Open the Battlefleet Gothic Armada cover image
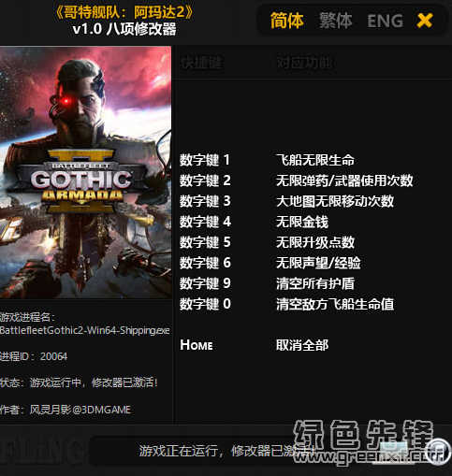 [85, 172]
